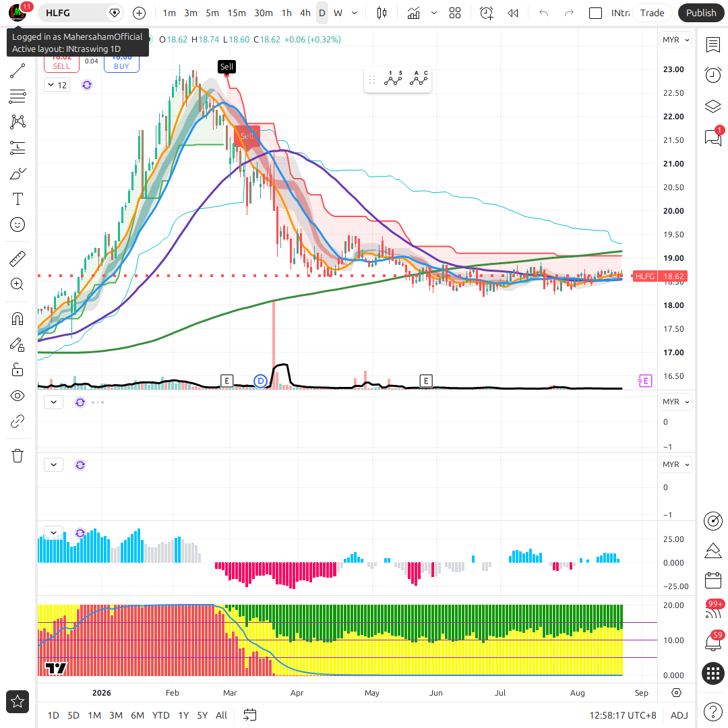Image resolution: width=728 pixels, height=728 pixels.
Task: Select the weekly W timeframe
Action: click(338, 13)
